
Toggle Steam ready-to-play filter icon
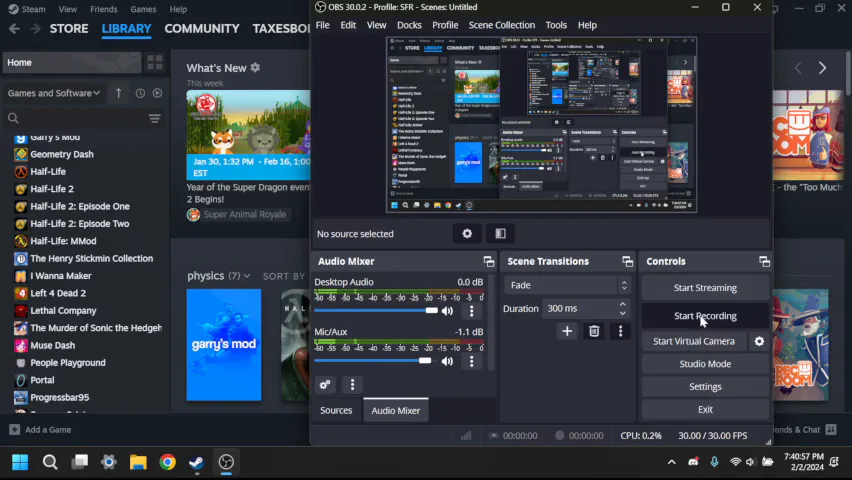[157, 93]
